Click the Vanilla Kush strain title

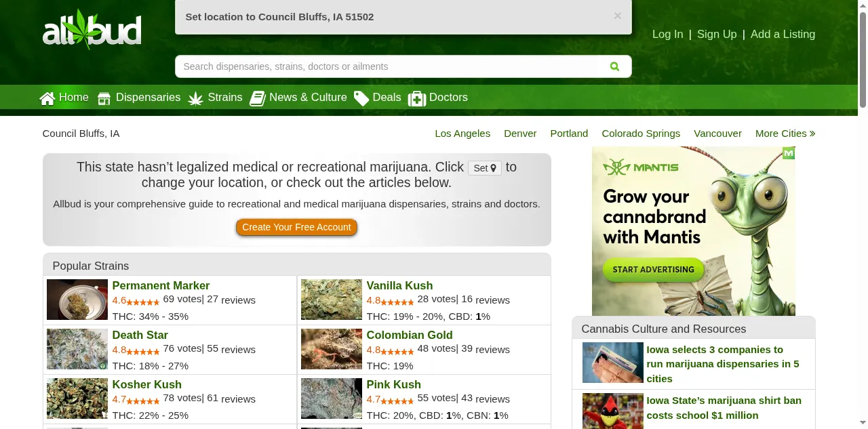(x=399, y=286)
